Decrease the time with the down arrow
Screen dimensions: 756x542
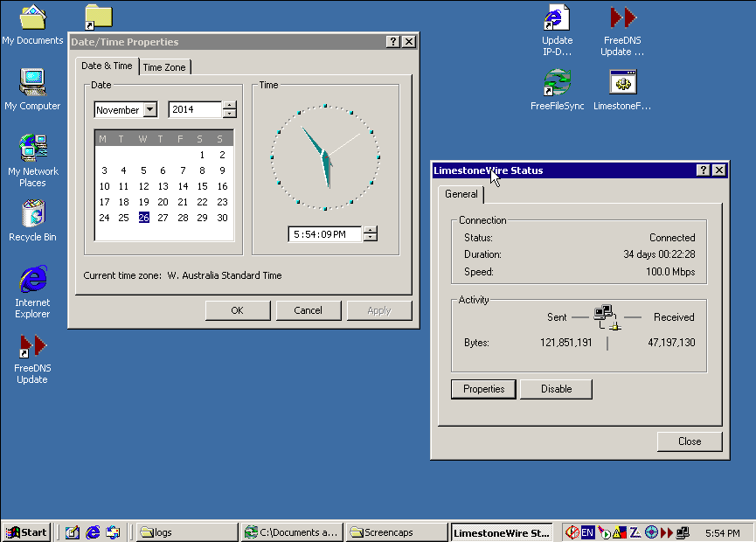pyautogui.click(x=371, y=238)
